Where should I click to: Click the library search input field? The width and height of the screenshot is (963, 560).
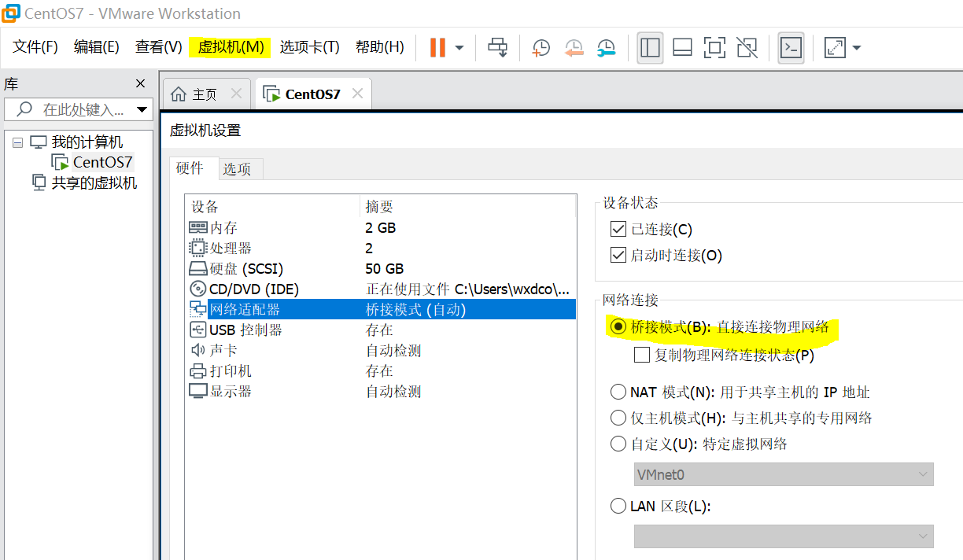[x=79, y=109]
